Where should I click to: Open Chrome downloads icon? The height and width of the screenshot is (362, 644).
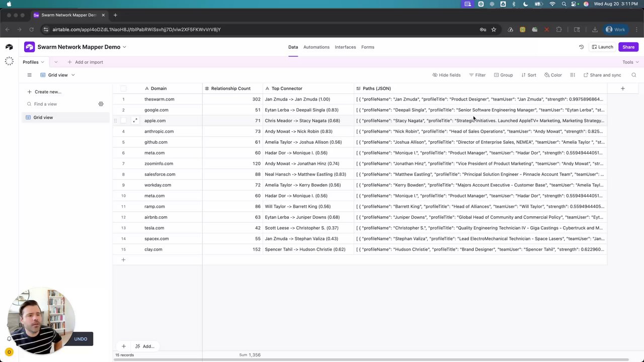point(595,30)
